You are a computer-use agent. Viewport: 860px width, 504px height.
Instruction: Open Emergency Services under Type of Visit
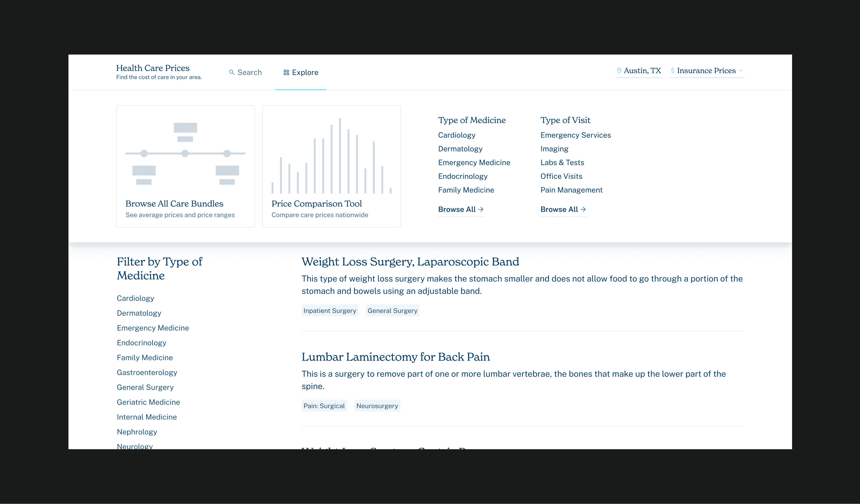[575, 135]
